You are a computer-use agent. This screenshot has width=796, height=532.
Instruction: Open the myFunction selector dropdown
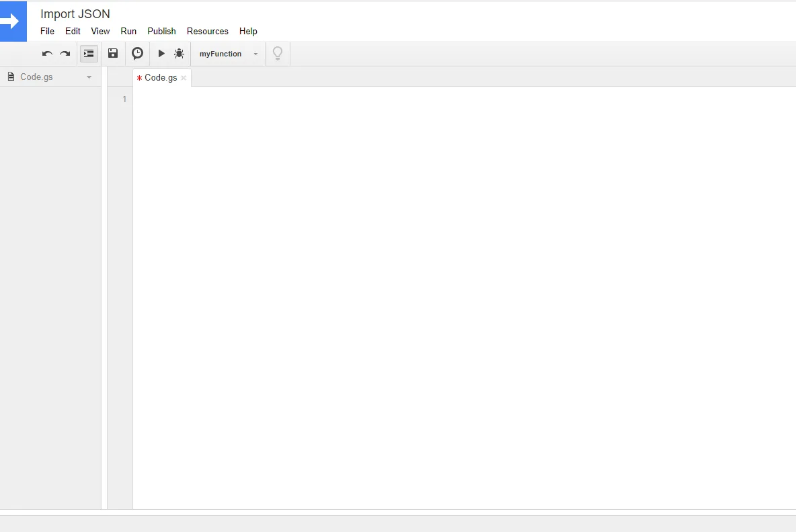[229, 54]
